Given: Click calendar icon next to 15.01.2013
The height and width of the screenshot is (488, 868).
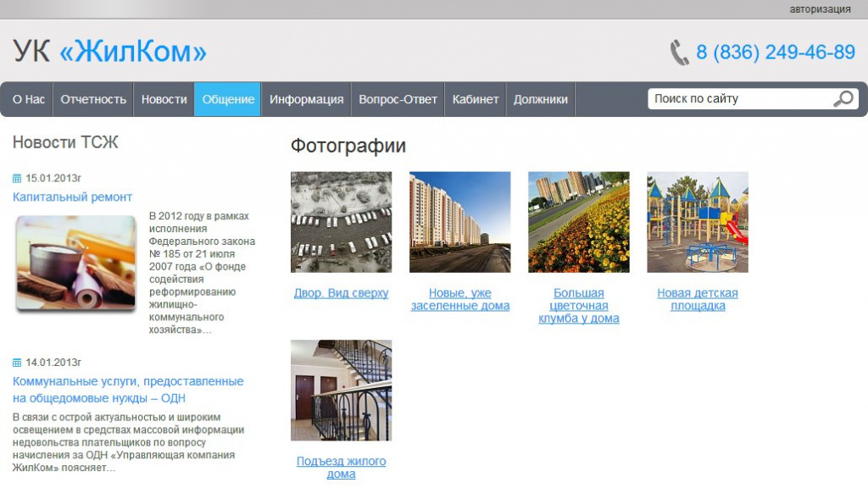Looking at the screenshot, I should tap(17, 179).
